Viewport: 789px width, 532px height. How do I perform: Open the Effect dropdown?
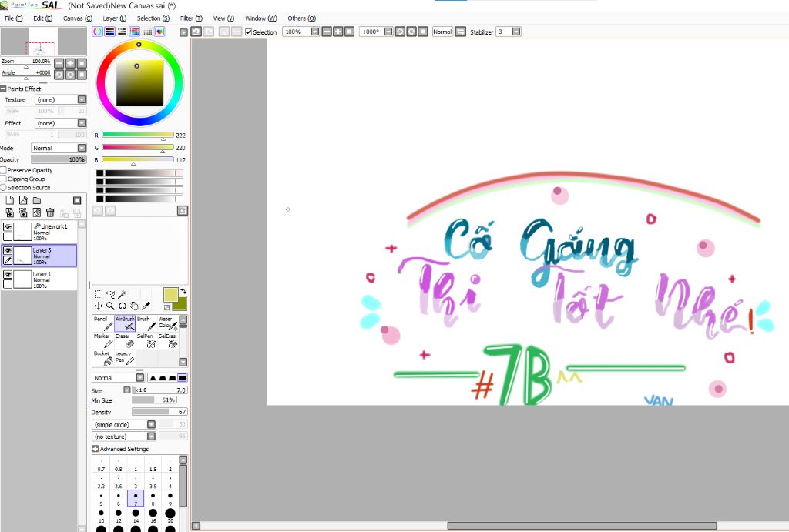coord(61,123)
